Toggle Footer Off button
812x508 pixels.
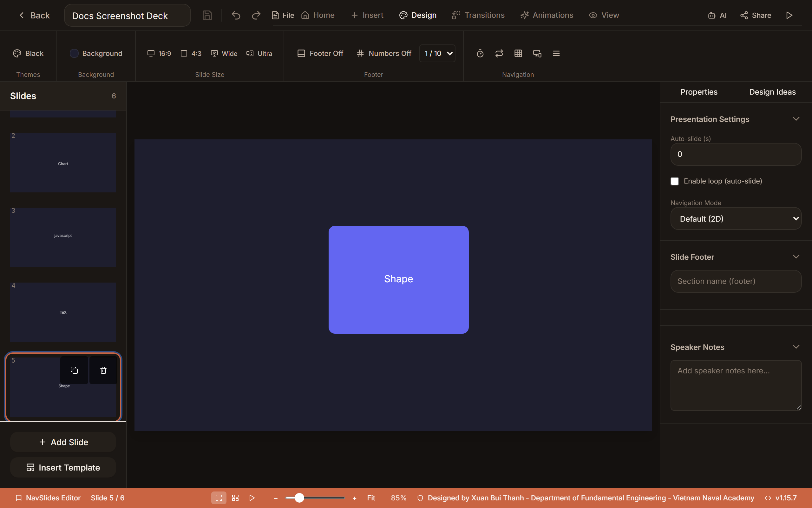pos(320,53)
